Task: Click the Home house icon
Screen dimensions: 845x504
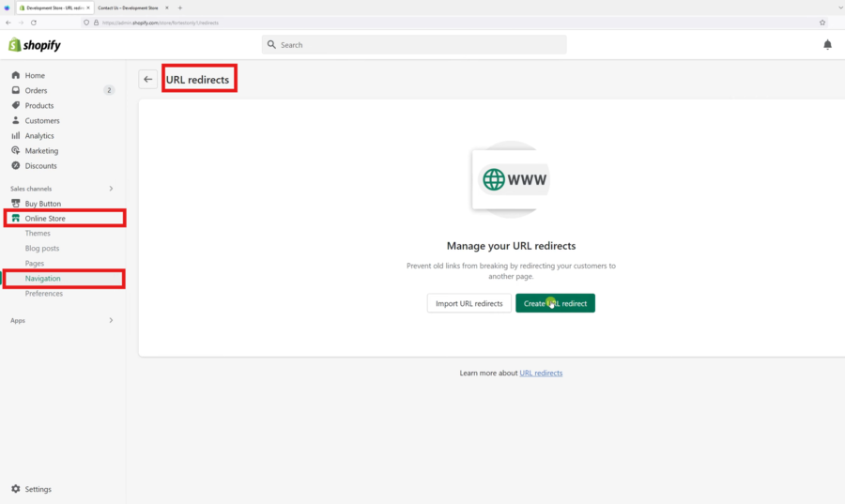Action: pos(16,75)
